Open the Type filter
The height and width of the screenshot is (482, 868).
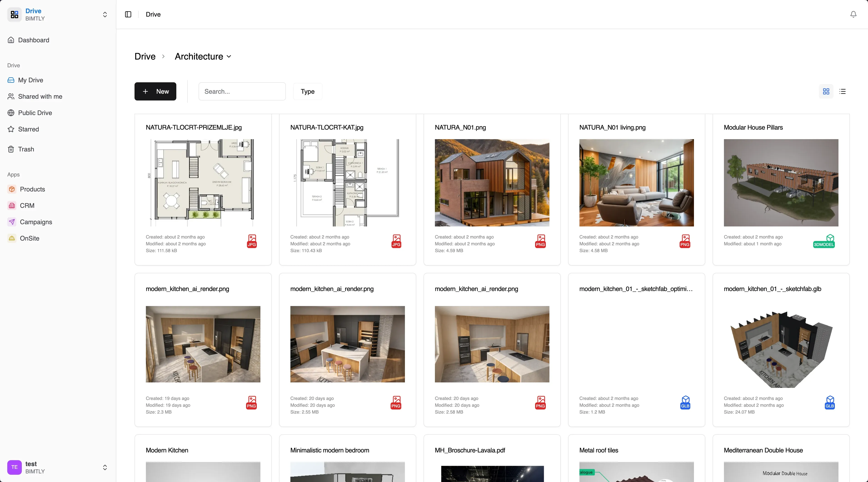307,91
